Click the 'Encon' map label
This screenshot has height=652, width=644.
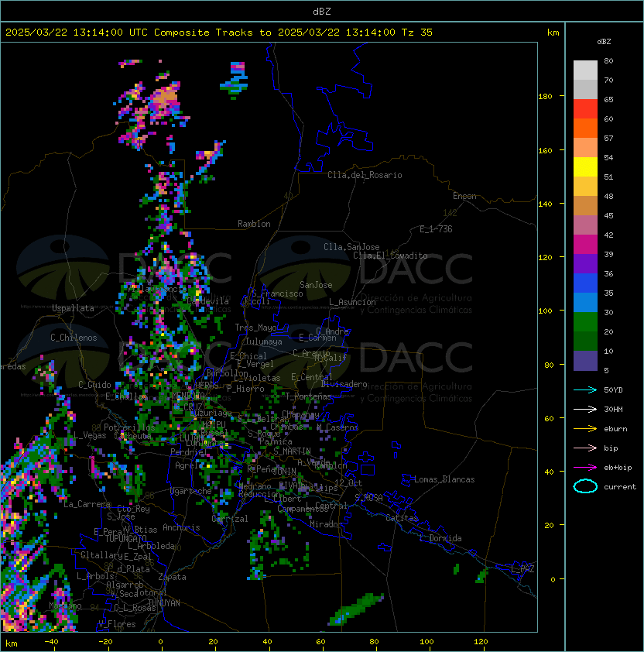(464, 196)
